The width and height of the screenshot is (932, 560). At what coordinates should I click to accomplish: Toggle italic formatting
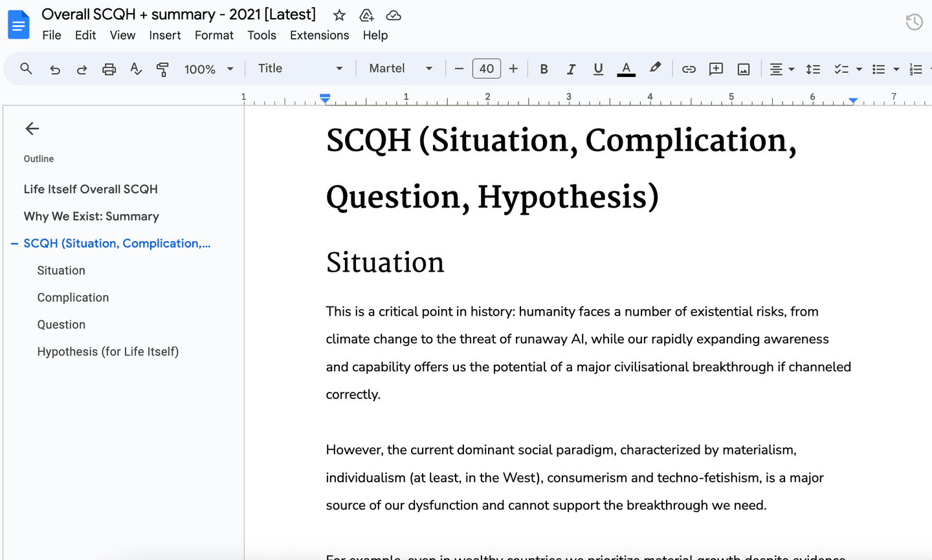click(571, 69)
